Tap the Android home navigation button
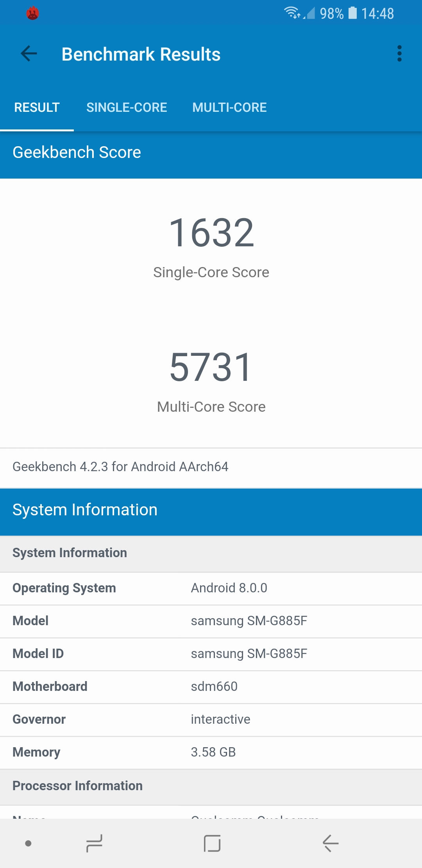 212,843
